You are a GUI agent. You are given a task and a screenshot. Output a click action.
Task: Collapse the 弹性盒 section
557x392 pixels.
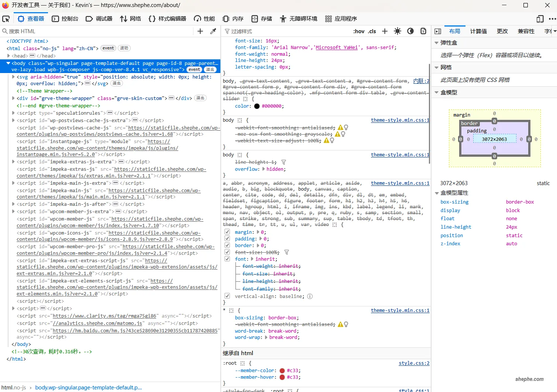coord(437,42)
